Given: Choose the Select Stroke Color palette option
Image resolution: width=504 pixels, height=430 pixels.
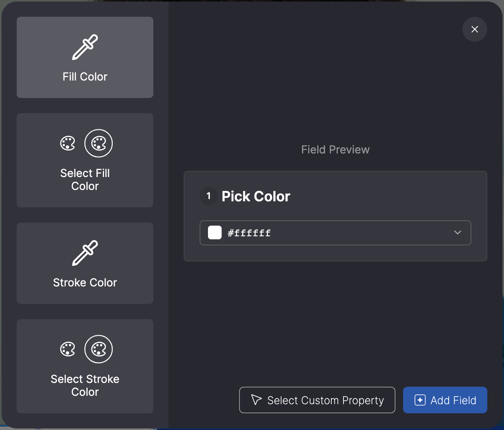Looking at the screenshot, I should 85,366.
